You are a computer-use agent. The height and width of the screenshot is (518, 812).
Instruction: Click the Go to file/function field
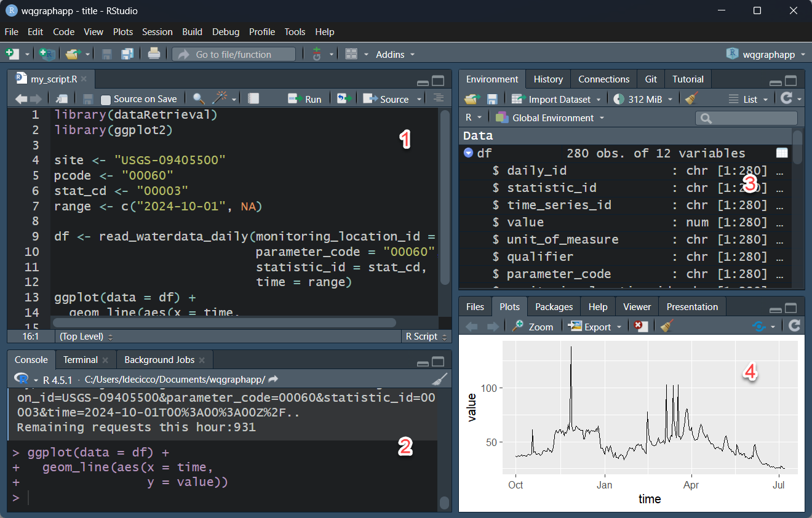tap(234, 54)
